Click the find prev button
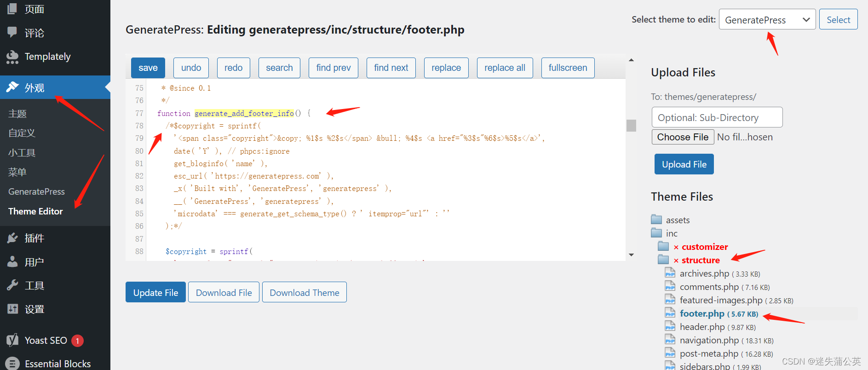Screen dimensions: 868x370 (x=333, y=68)
